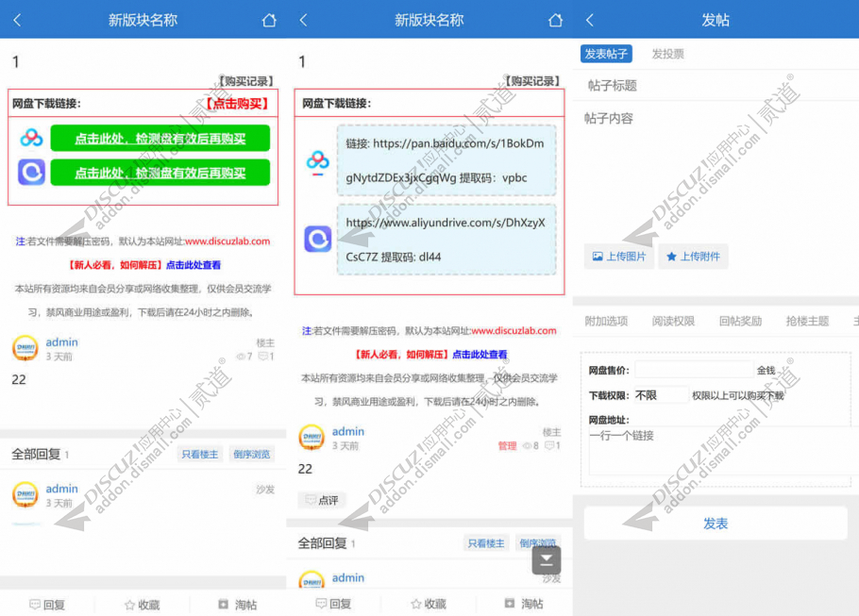Click 【点击购买】 red link
The width and height of the screenshot is (859, 616).
pos(237,104)
